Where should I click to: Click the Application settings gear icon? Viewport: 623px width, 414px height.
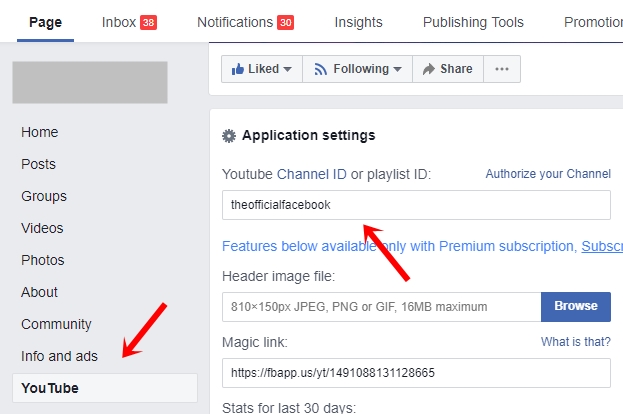coord(229,136)
